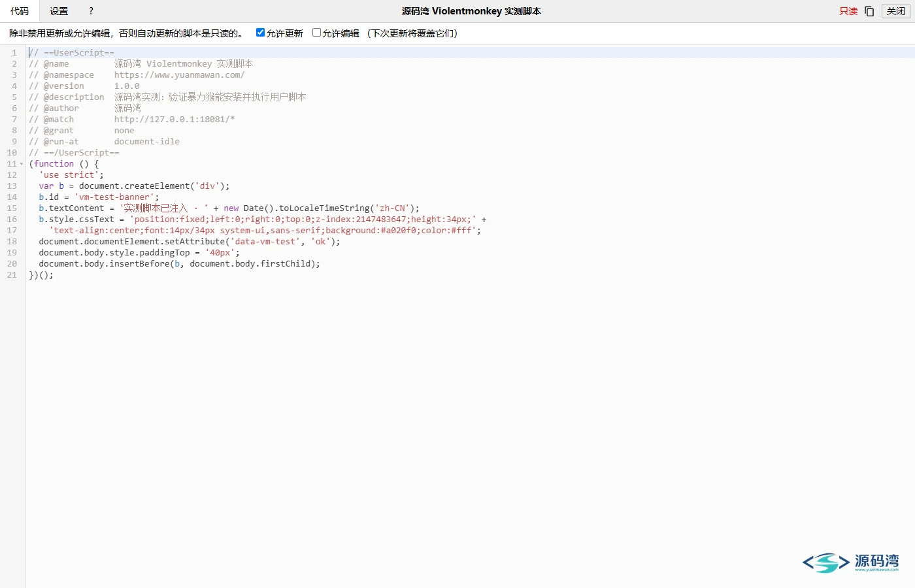Enable the 允许编辑 checkbox
Screen dimensions: 915x588
coord(316,33)
